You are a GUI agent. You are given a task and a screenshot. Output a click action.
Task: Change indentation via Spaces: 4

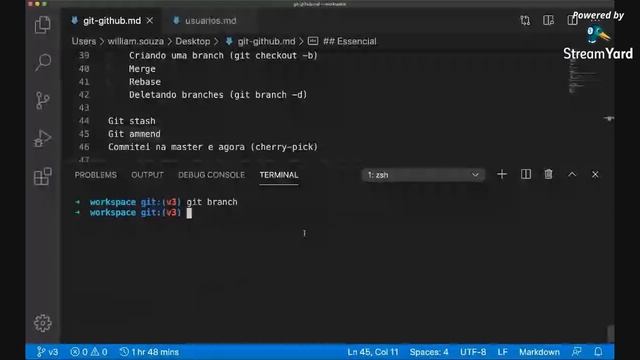coord(429,352)
